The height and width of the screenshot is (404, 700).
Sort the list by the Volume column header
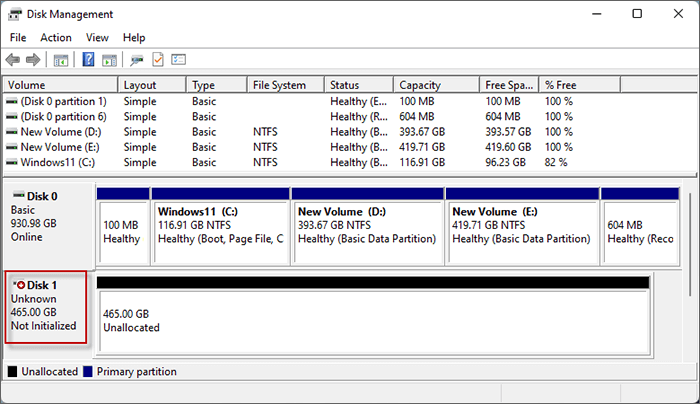point(60,85)
